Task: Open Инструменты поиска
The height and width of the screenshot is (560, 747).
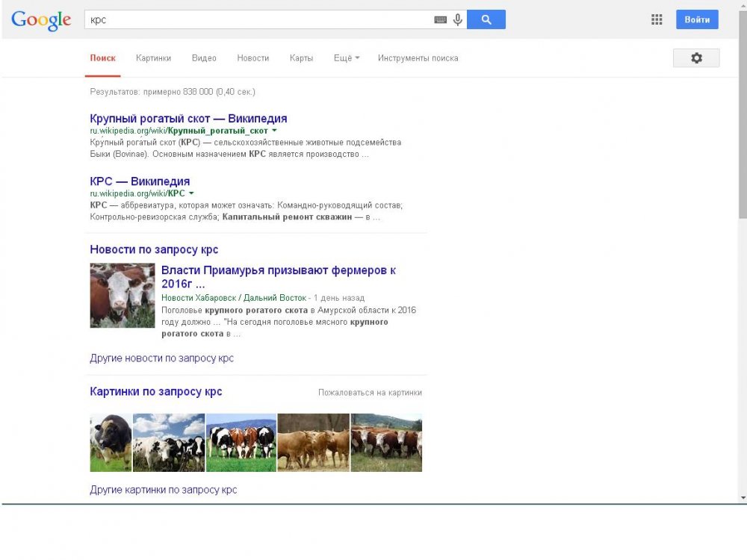Action: tap(418, 58)
